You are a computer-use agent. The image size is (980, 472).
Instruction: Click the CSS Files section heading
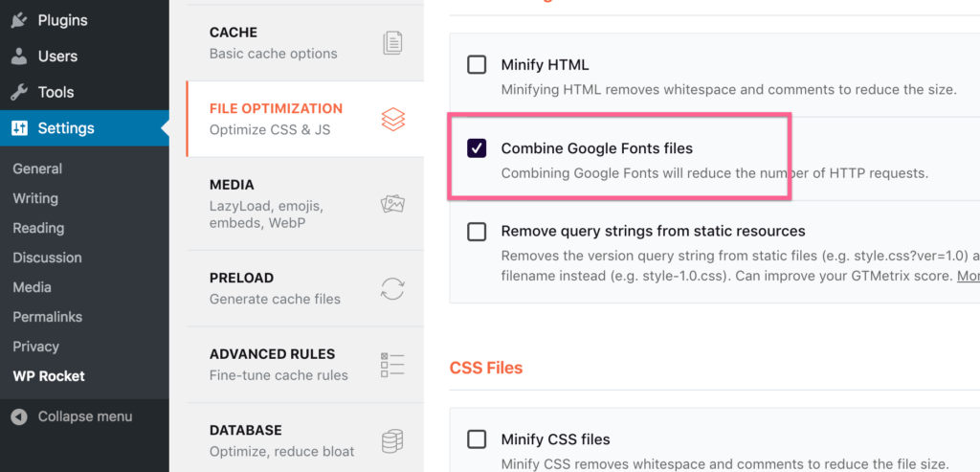(x=486, y=368)
